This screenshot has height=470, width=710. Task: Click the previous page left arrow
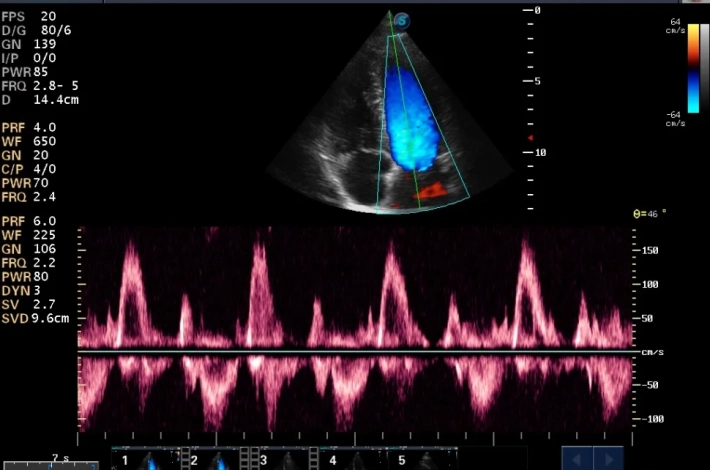[577, 460]
